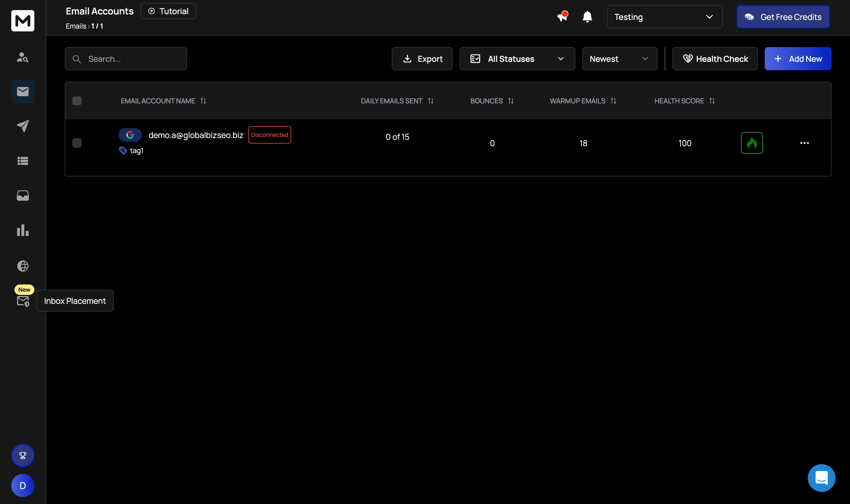Expand the Testing workspace dropdown
The width and height of the screenshot is (850, 504).
click(x=664, y=17)
